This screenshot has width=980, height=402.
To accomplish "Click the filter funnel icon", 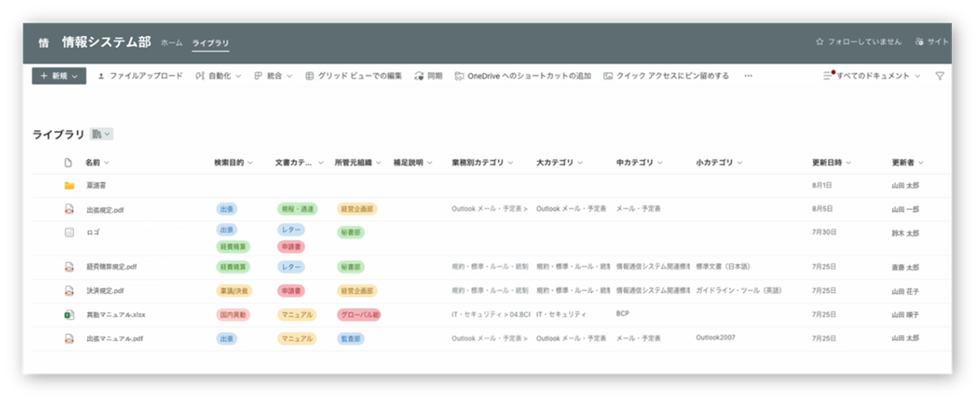I will point(940,76).
